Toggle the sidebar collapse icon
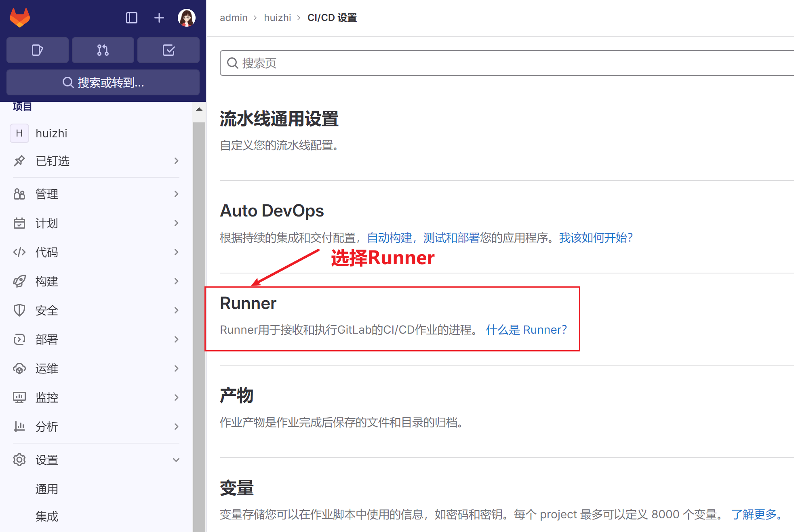This screenshot has height=532, width=794. tap(132, 18)
